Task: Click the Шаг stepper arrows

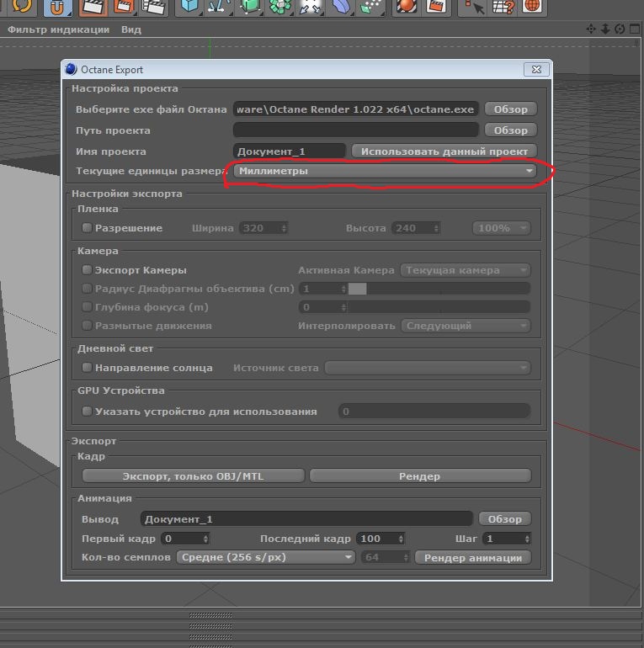Action: 527,539
